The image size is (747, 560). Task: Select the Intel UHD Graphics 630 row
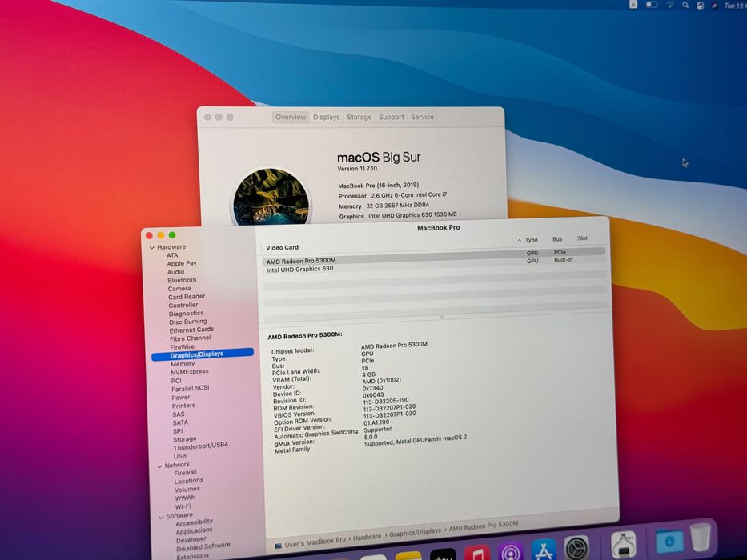click(434, 266)
